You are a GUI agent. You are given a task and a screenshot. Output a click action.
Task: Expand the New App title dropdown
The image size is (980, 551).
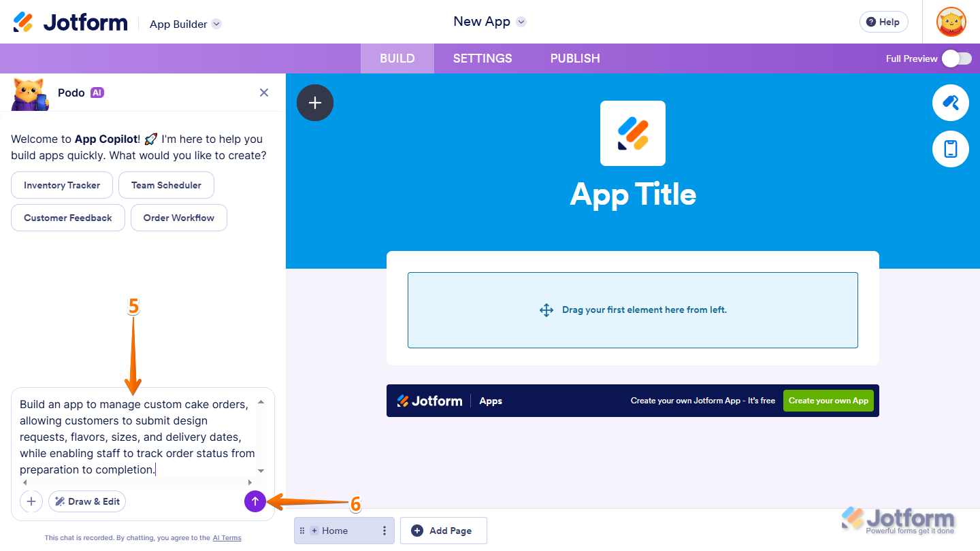pyautogui.click(x=521, y=22)
